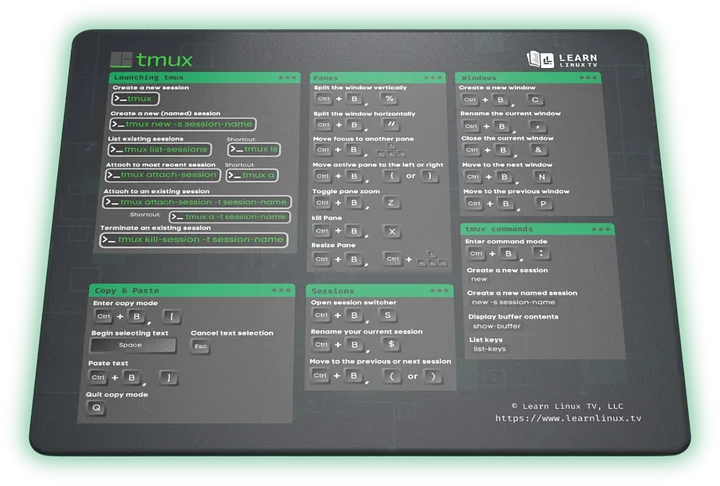Screen dimensions: 720x486
Task: Click the 'new -s session-name' text in tmux commands
Action: point(513,302)
